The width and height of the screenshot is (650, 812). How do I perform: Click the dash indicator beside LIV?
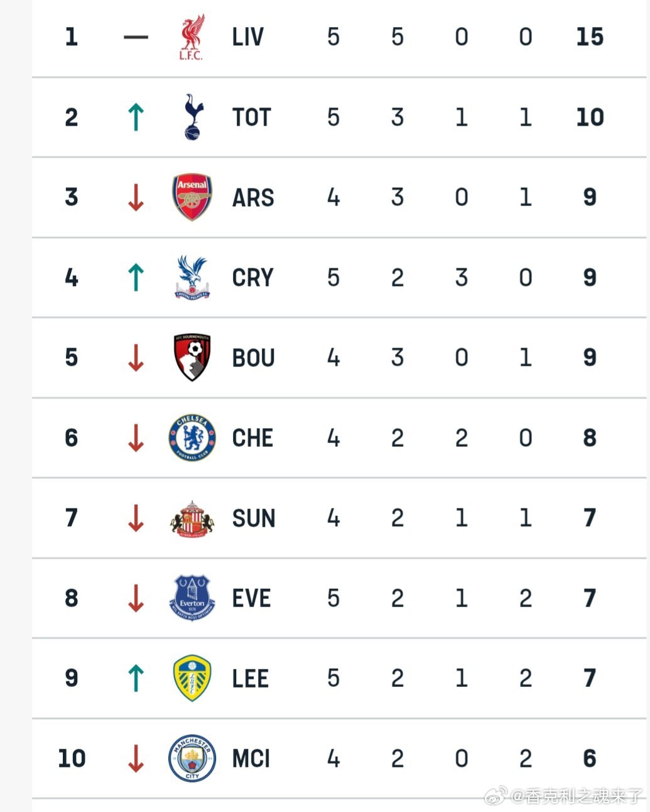point(136,37)
